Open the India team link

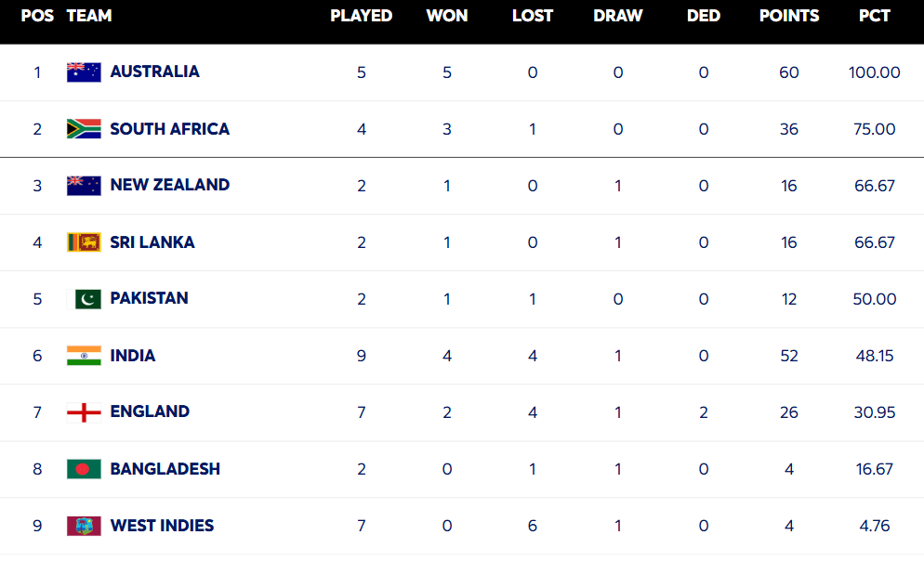(x=133, y=356)
